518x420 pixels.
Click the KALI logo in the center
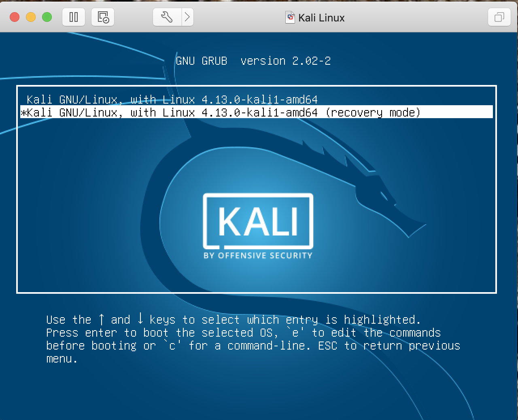point(258,226)
